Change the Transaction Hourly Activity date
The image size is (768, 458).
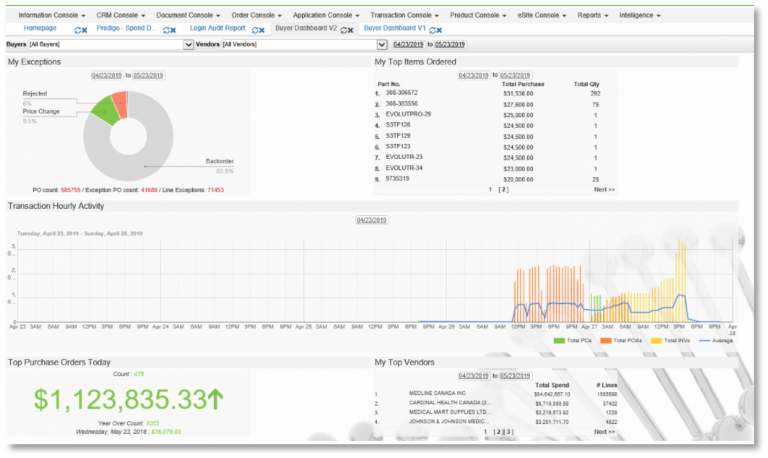pos(372,220)
